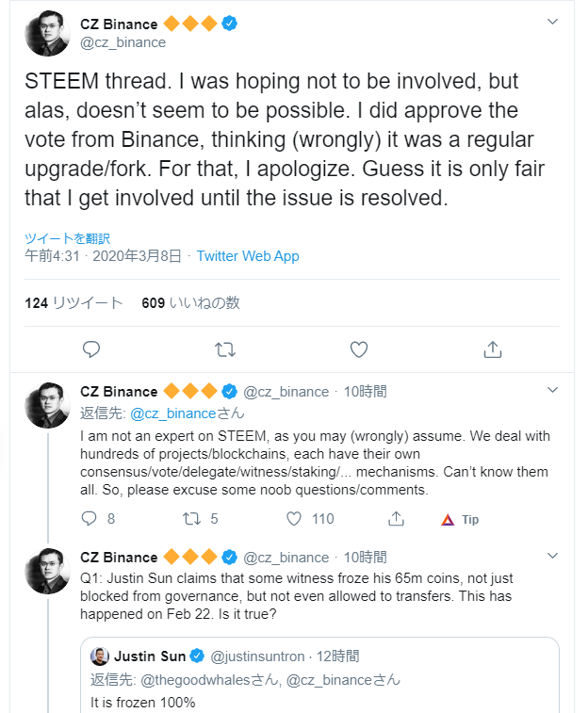Like the main STEEM thread tweet
This screenshot has width=588, height=713.
tap(358, 349)
